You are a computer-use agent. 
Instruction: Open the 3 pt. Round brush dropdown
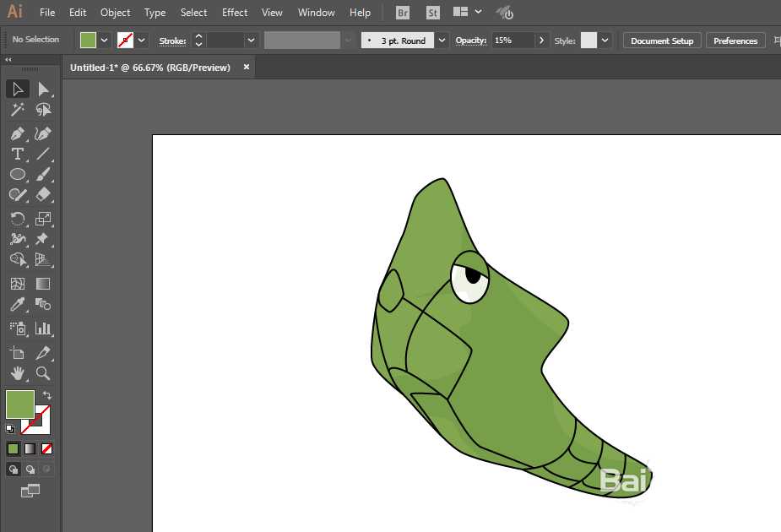[442, 41]
